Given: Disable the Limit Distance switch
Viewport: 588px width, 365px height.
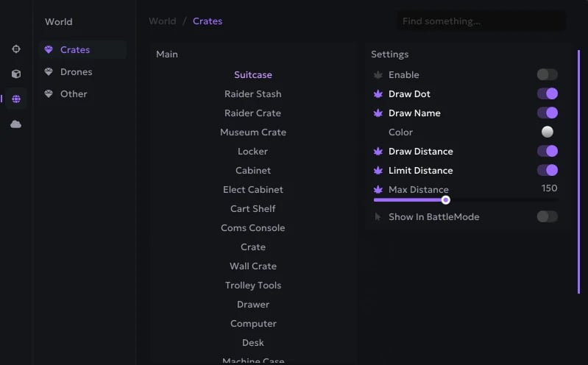Looking at the screenshot, I should [547, 170].
